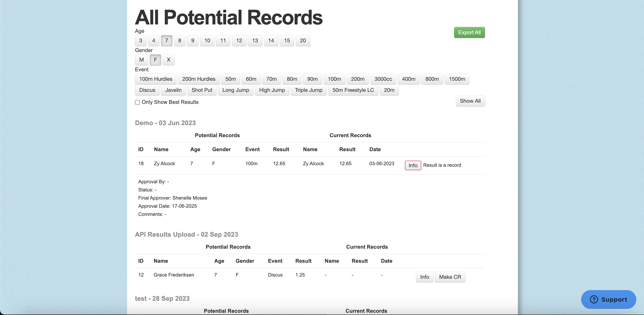This screenshot has height=315, width=644.
Task: Select age filter 3
Action: [141, 41]
